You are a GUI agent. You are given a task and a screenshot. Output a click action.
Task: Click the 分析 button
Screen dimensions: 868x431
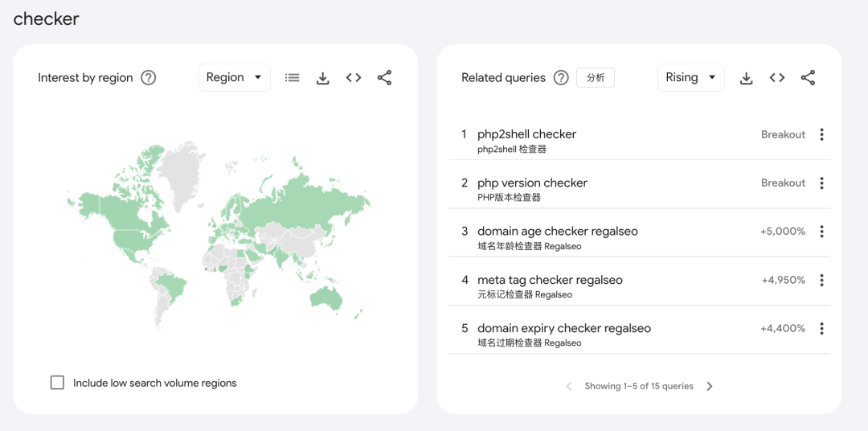click(x=596, y=78)
